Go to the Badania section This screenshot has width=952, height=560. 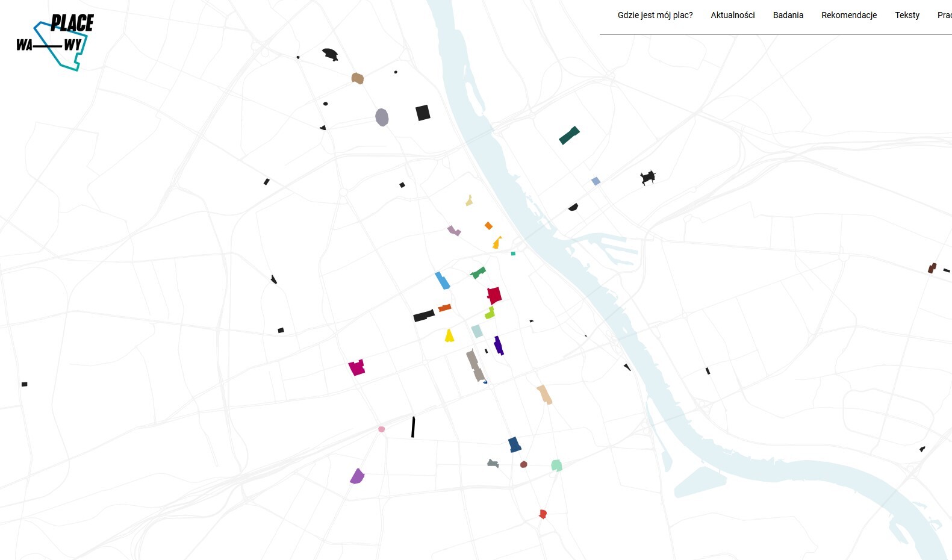pos(788,15)
